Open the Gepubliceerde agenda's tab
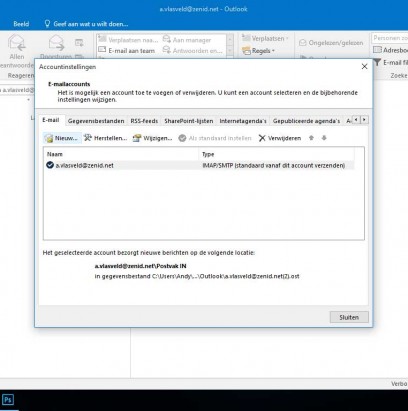The image size is (408, 411). (306, 121)
